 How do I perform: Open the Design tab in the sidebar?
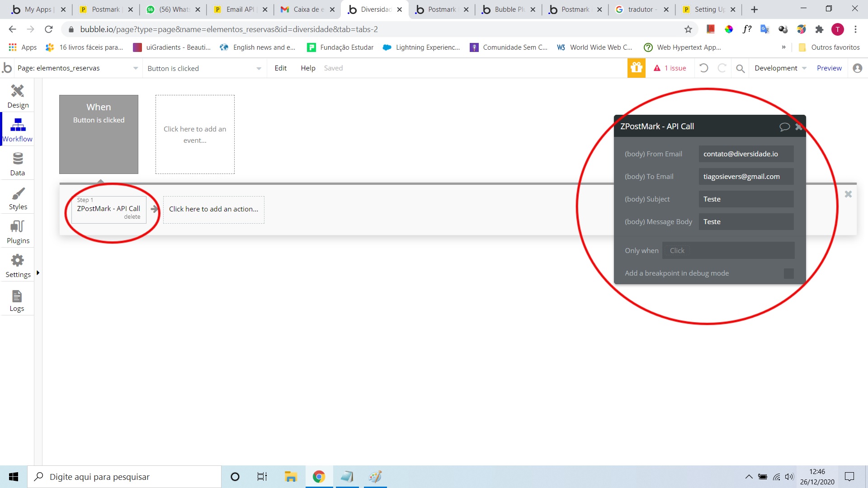click(18, 96)
